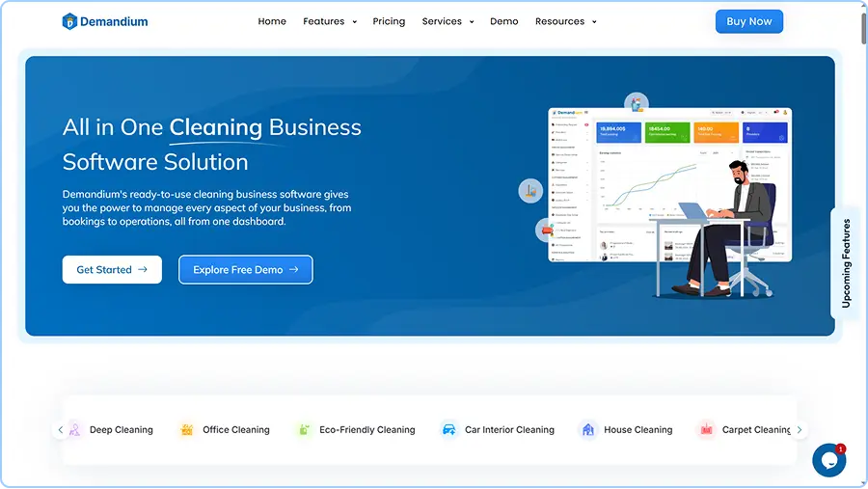Click the House Cleaning icon
Screen dimensions: 868x489
coord(588,430)
